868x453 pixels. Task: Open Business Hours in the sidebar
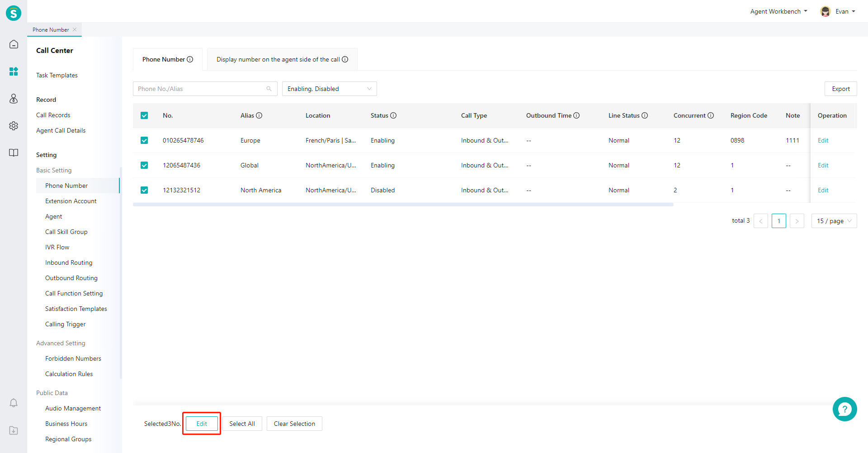(x=66, y=424)
